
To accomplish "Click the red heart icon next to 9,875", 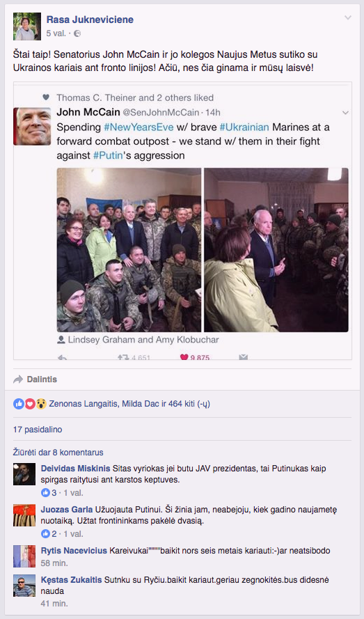I will 184,357.
